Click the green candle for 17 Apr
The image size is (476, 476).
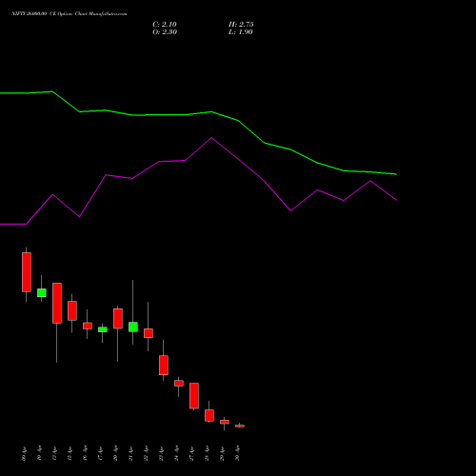tap(103, 329)
